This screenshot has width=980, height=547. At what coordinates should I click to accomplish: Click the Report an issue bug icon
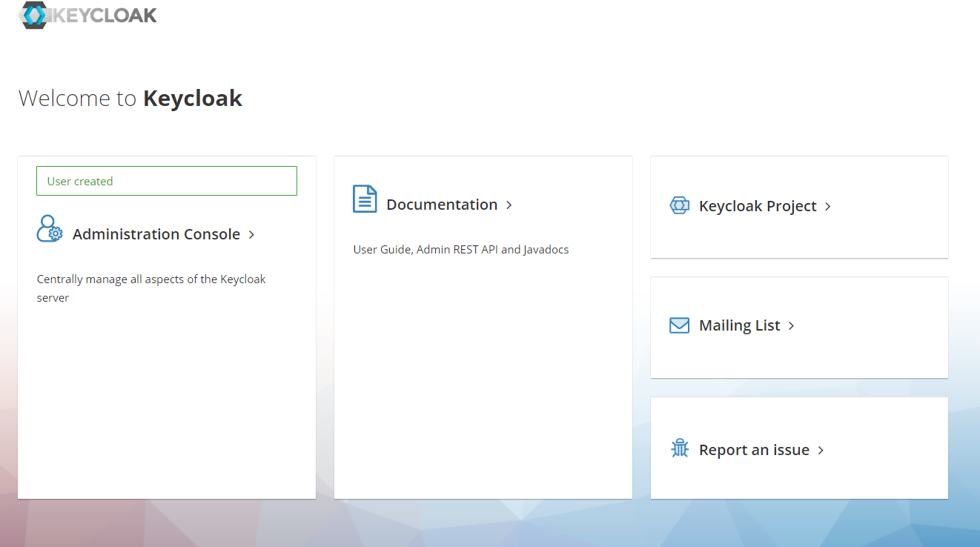[x=679, y=448]
